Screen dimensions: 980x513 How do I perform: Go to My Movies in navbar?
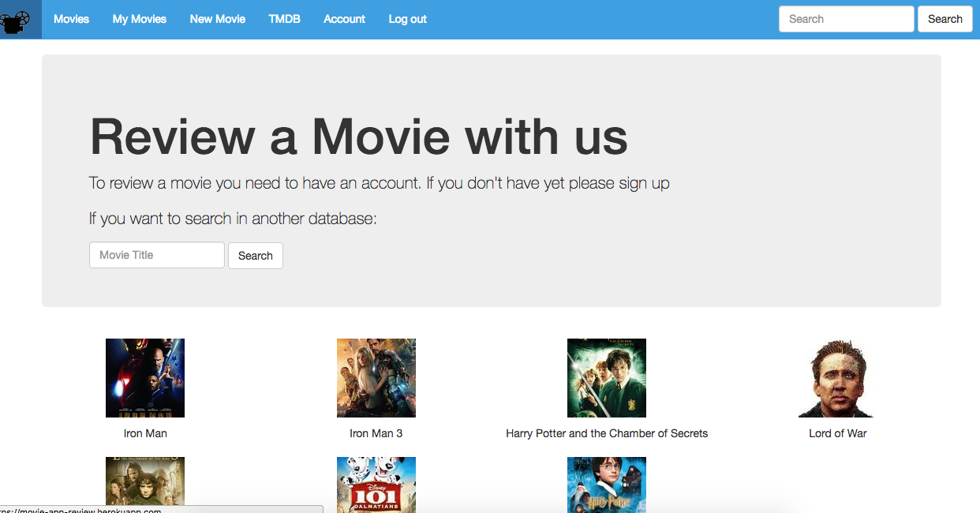point(140,19)
